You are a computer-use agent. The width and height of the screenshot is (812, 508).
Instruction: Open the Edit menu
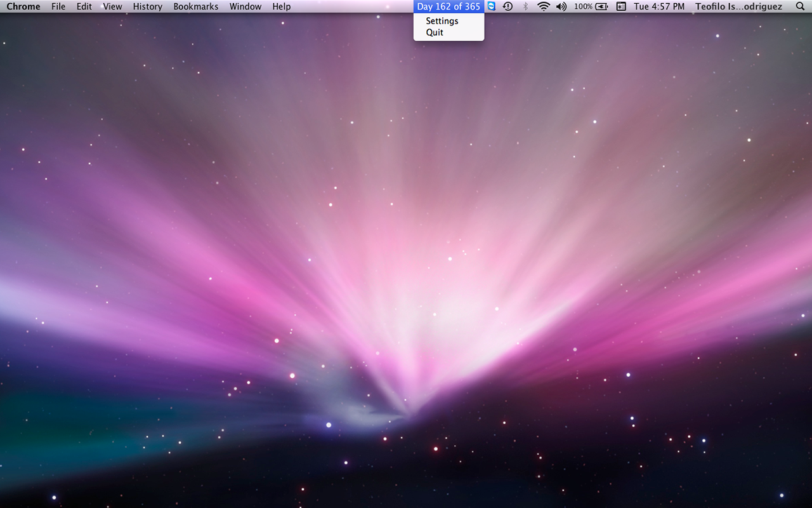coord(84,6)
